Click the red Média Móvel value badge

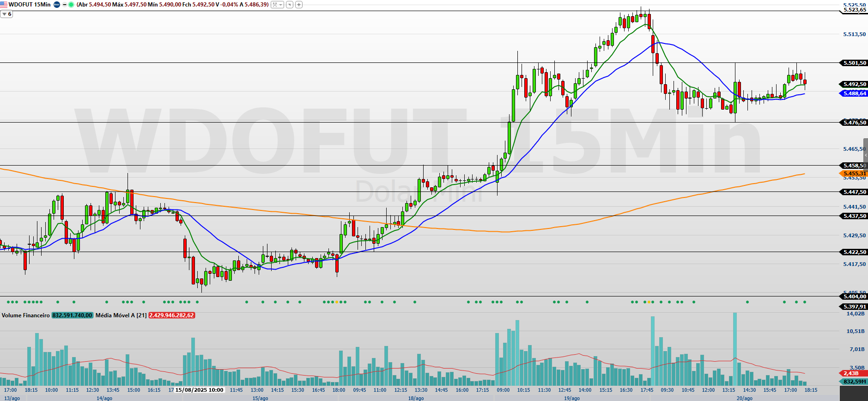pyautogui.click(x=171, y=315)
